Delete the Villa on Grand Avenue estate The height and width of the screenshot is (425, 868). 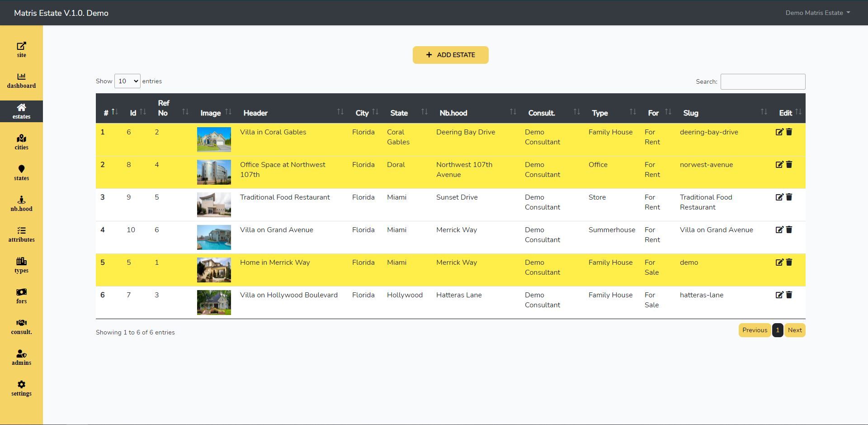[x=789, y=229]
